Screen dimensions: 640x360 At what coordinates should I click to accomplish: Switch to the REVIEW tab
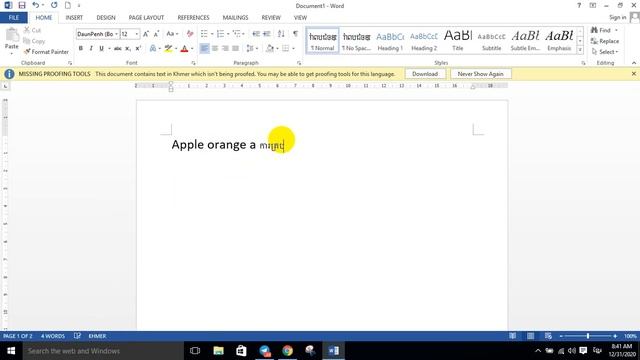[x=271, y=18]
